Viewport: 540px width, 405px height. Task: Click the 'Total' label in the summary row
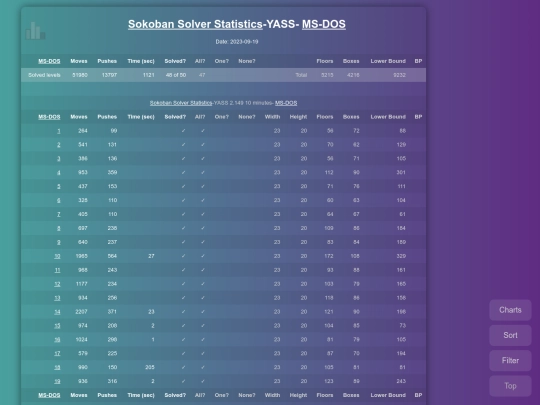pyautogui.click(x=301, y=75)
